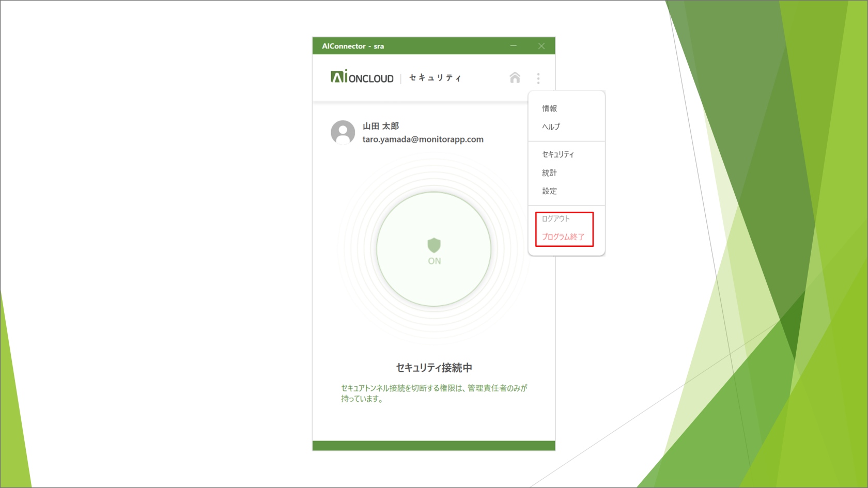Open ヘルプ menu item

pyautogui.click(x=551, y=127)
